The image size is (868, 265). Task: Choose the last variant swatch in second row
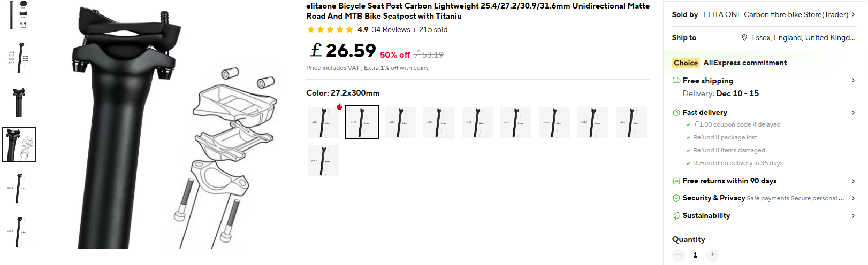coord(323,161)
